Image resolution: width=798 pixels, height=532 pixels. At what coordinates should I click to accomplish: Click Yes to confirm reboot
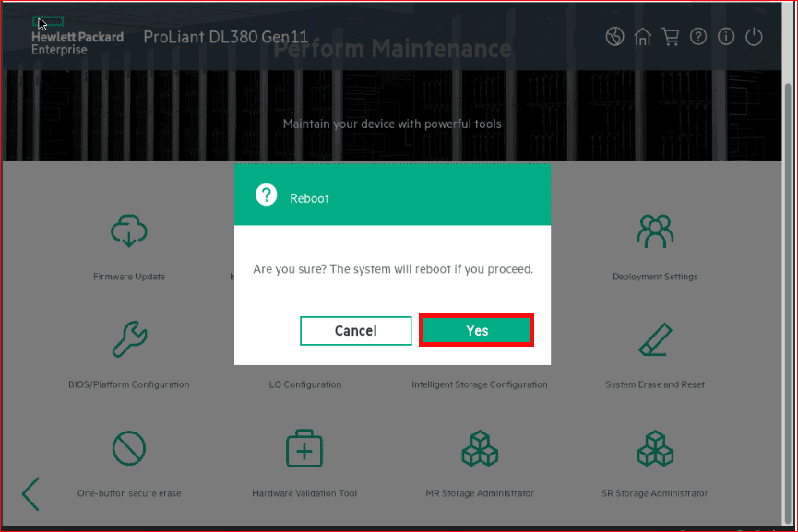pyautogui.click(x=476, y=331)
